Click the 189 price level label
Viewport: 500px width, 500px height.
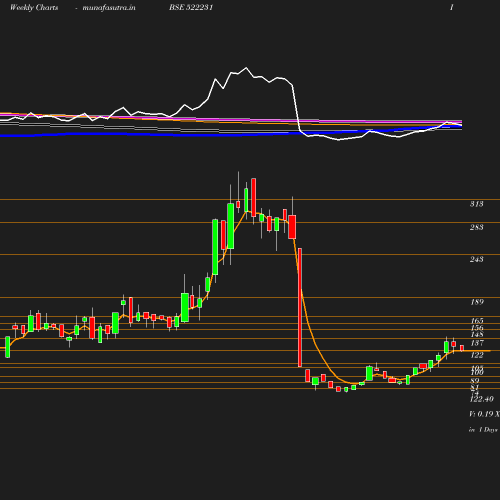(477, 302)
